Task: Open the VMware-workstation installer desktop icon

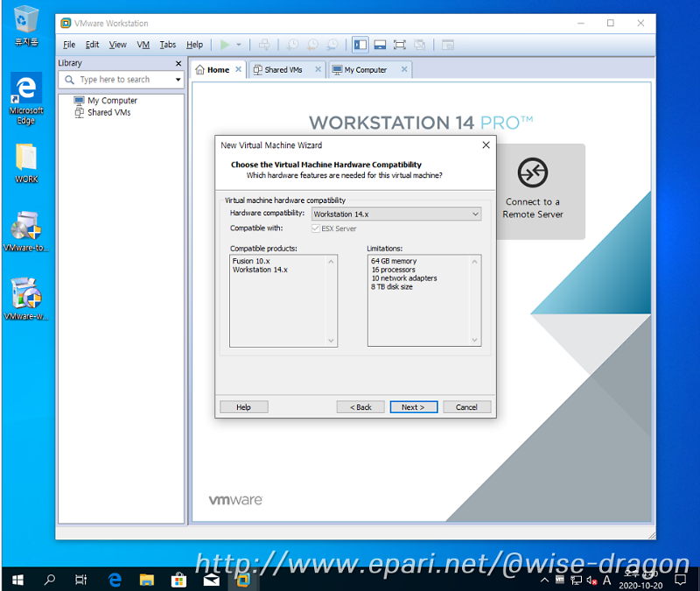Action: tap(26, 299)
